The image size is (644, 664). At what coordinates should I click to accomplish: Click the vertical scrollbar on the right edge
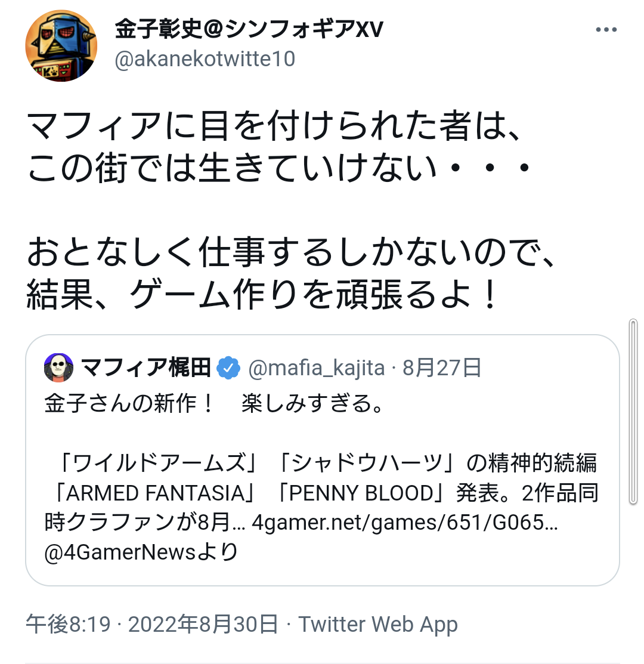pos(633,412)
